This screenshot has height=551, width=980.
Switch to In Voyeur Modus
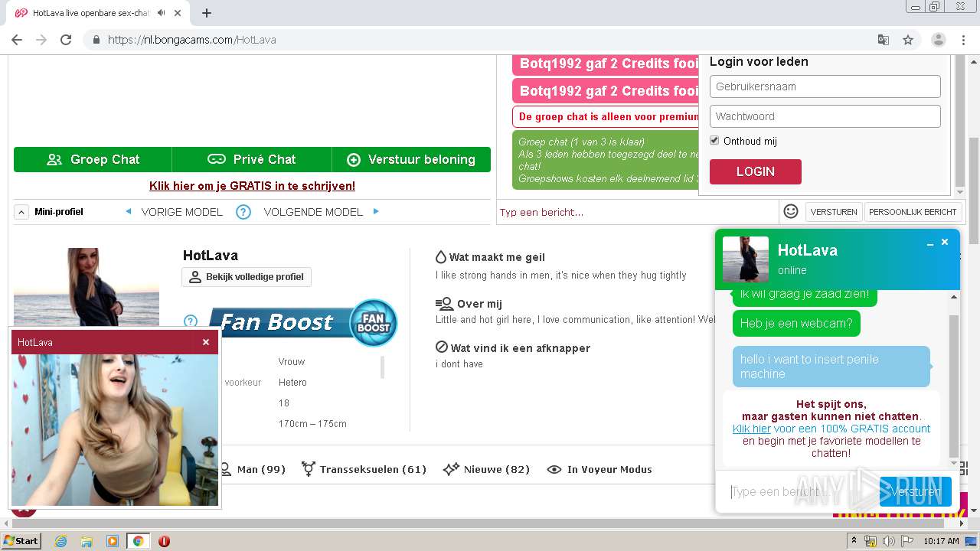pos(599,469)
